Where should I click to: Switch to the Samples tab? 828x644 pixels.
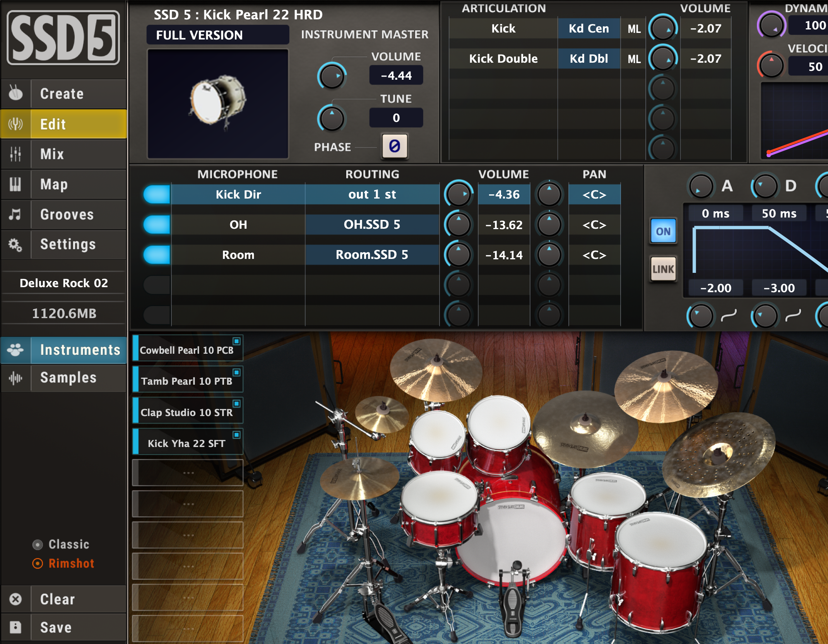tap(69, 378)
